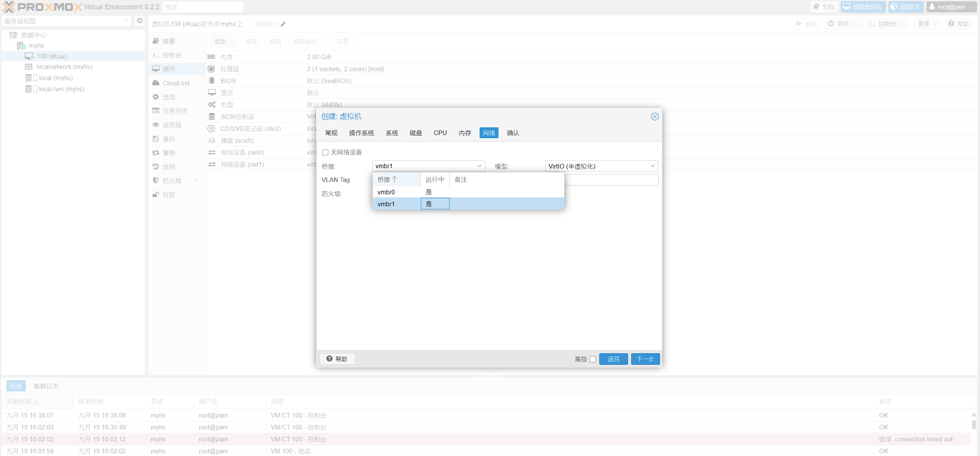Open the tree settings gear icon

[140, 21]
